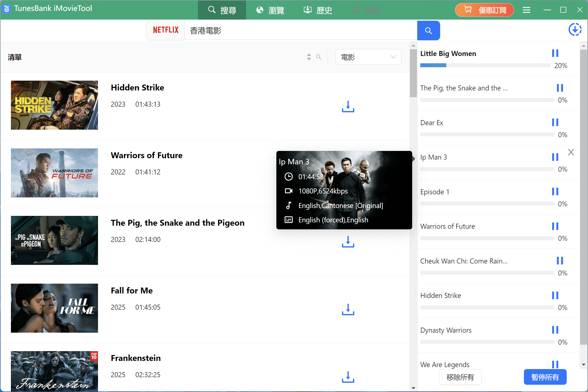The height and width of the screenshot is (392, 588).
Task: Switch to the 歷史 tab
Action: pos(318,10)
